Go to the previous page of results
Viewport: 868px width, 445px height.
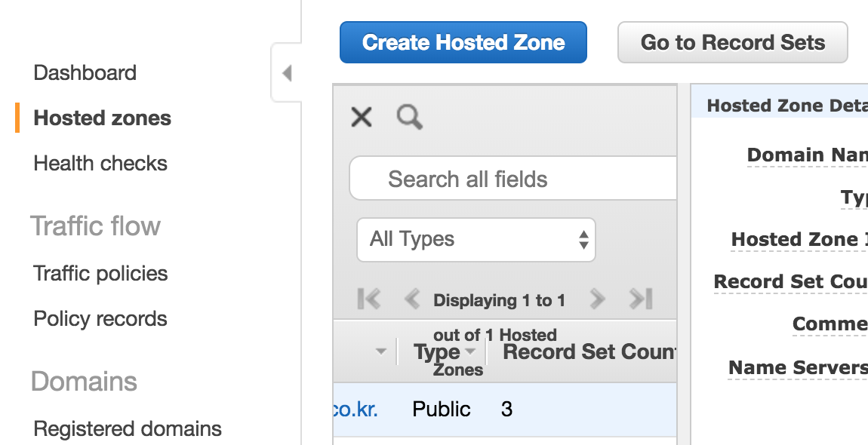(x=411, y=299)
